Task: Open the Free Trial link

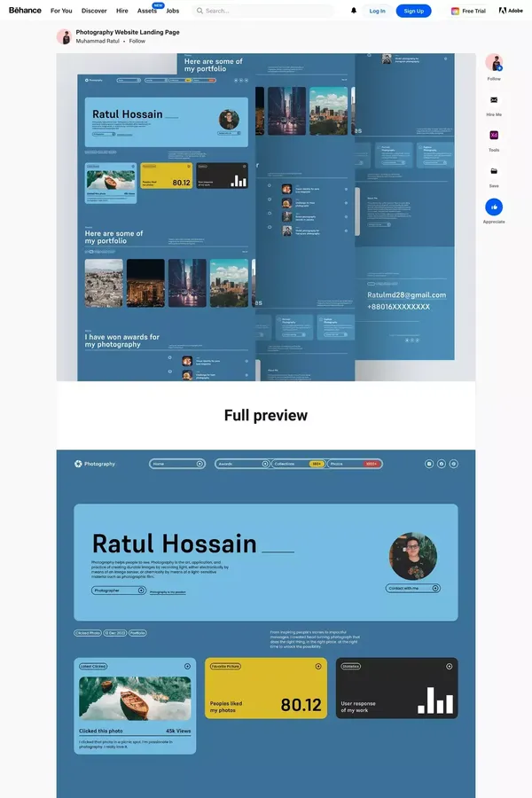Action: (473, 11)
